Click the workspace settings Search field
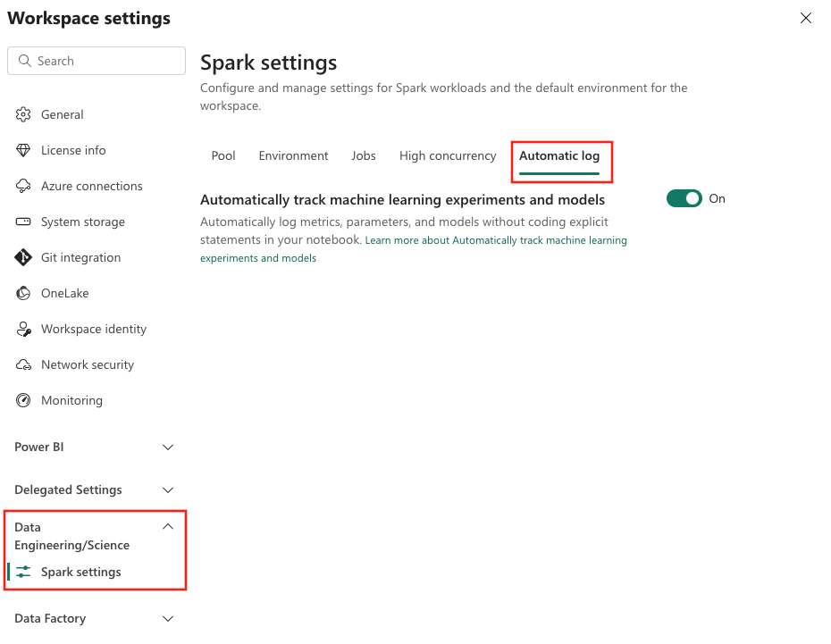This screenshot has width=831, height=644. tap(97, 61)
